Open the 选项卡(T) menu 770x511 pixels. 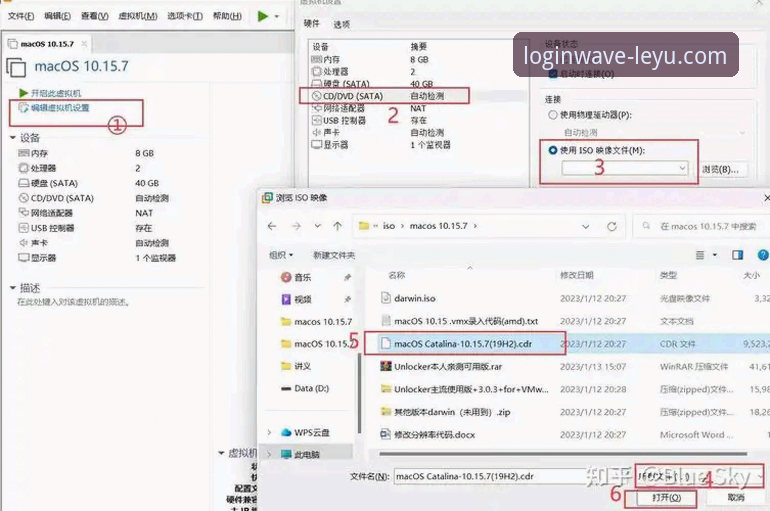[x=185, y=16]
